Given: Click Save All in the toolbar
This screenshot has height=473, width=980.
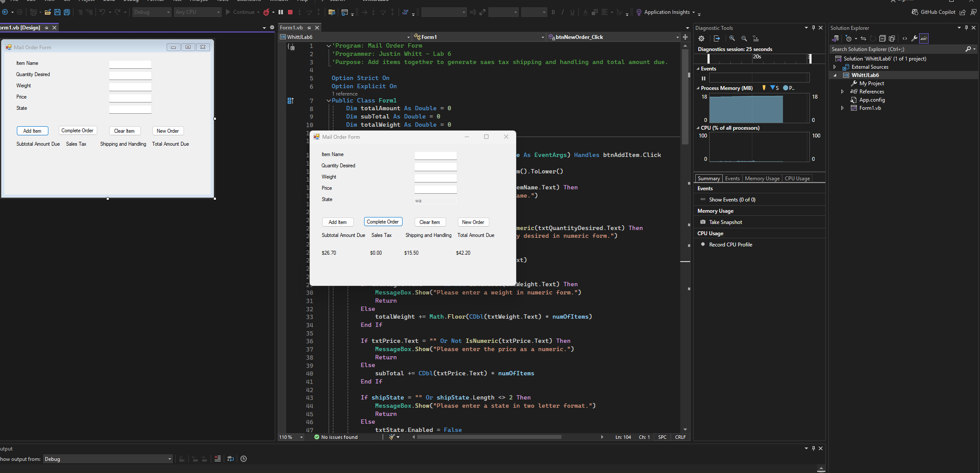Looking at the screenshot, I should 67,12.
